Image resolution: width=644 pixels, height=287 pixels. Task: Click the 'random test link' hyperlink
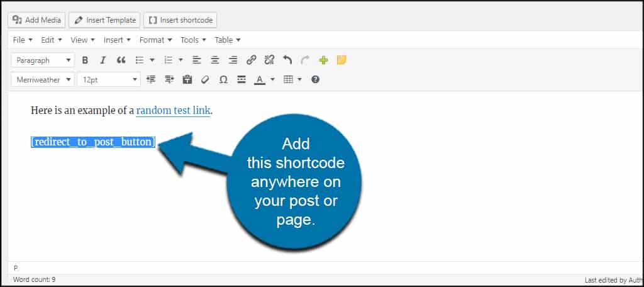[173, 110]
